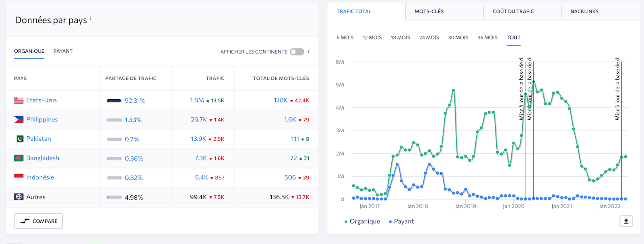Click the Autres traffic value 99.4K
The image size is (644, 244).
point(198,197)
